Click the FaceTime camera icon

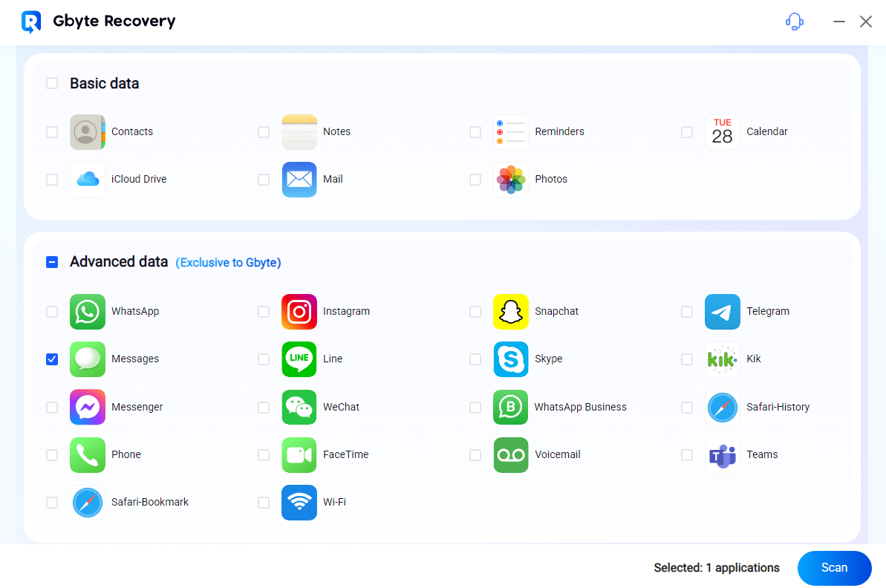(299, 454)
